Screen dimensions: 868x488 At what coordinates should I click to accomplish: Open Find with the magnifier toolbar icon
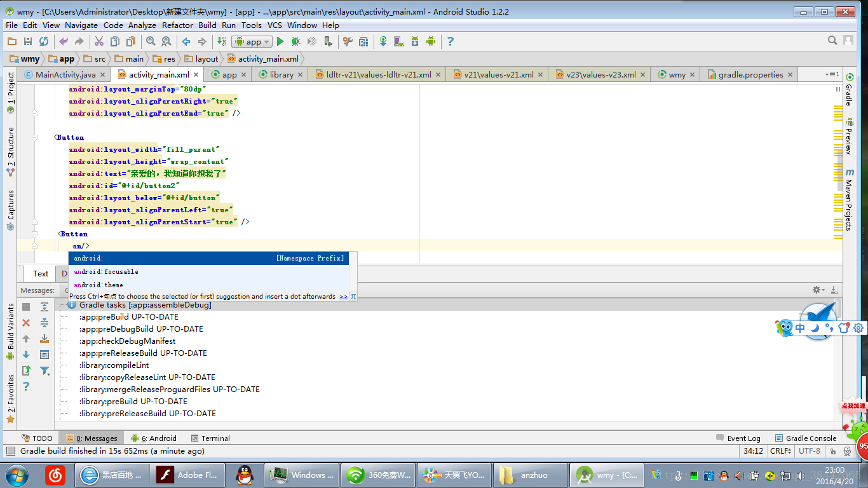click(151, 41)
